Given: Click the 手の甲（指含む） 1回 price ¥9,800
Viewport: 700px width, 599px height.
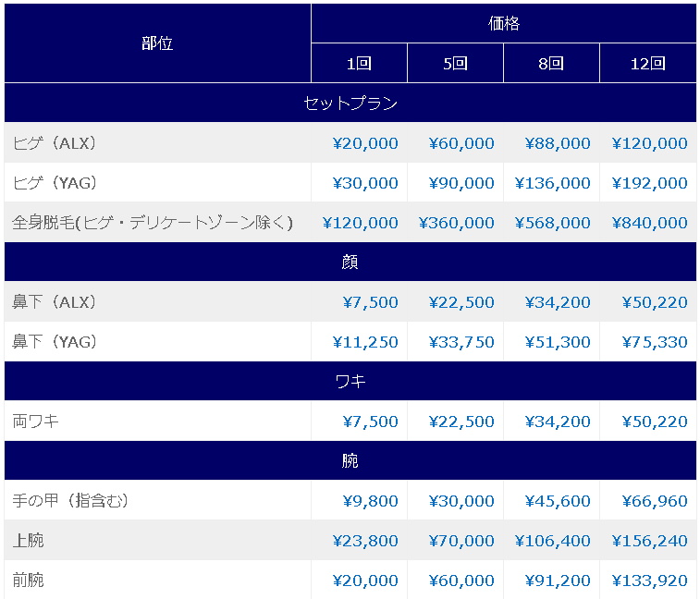Looking at the screenshot, I should point(371,501).
